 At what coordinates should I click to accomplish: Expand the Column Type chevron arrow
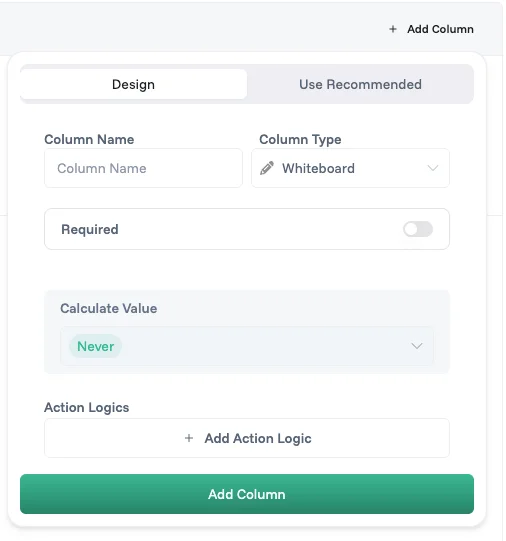click(433, 168)
